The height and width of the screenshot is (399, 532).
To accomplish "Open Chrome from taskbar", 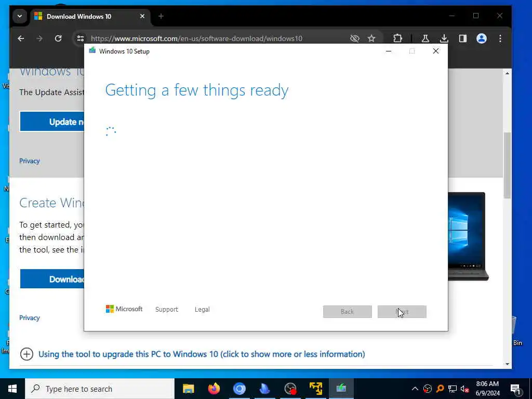I will (x=239, y=389).
